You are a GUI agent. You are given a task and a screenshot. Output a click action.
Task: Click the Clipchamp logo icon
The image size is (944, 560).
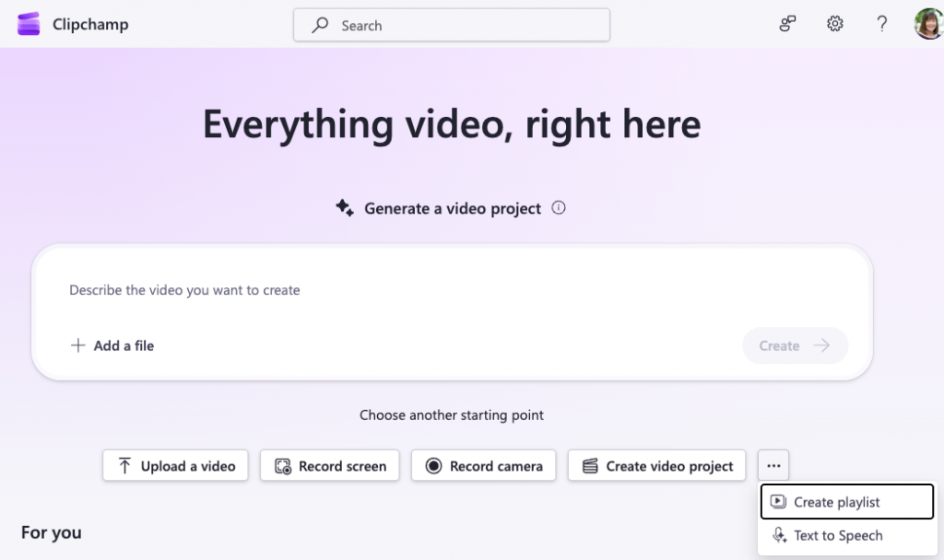click(29, 24)
